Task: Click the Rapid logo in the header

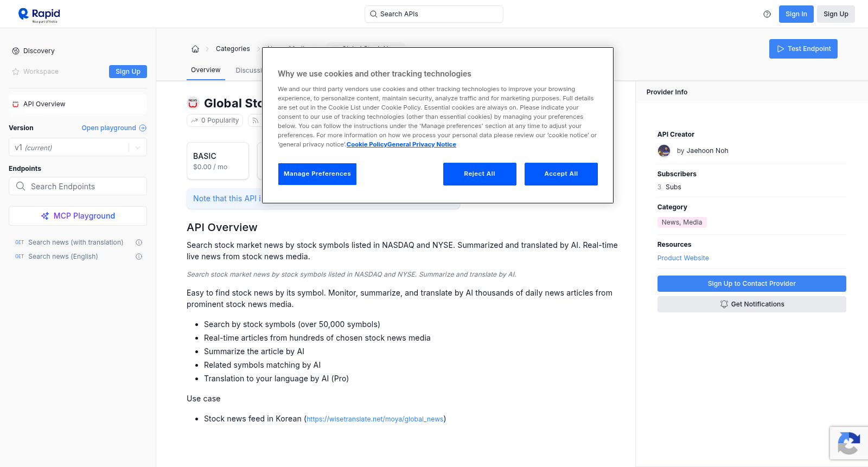Action: coord(39,15)
